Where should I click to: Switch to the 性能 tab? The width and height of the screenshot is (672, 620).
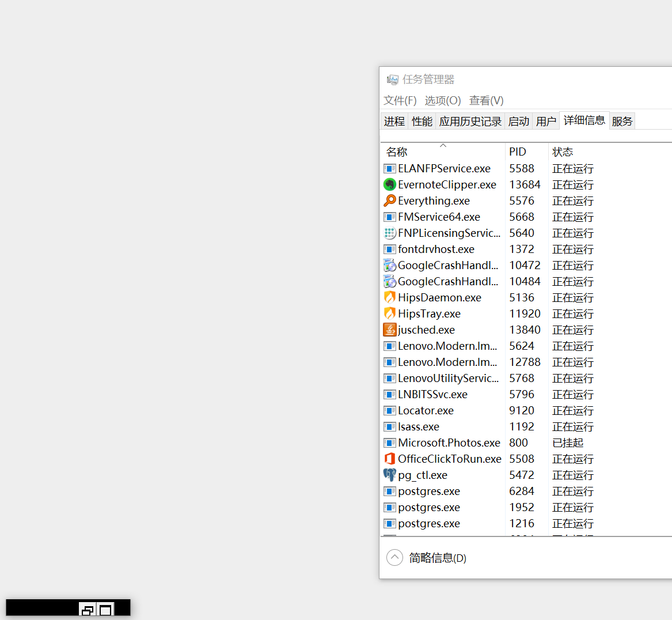click(x=422, y=122)
